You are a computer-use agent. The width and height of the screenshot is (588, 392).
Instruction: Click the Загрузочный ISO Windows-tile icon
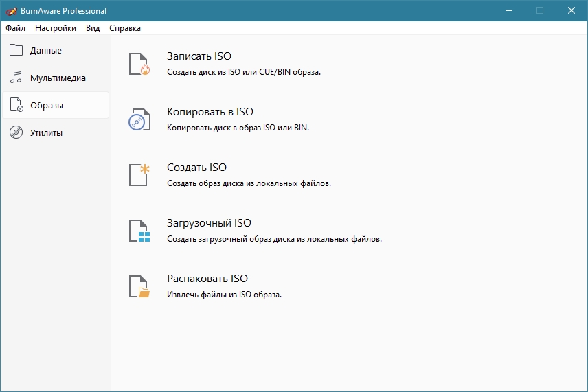[x=139, y=230]
